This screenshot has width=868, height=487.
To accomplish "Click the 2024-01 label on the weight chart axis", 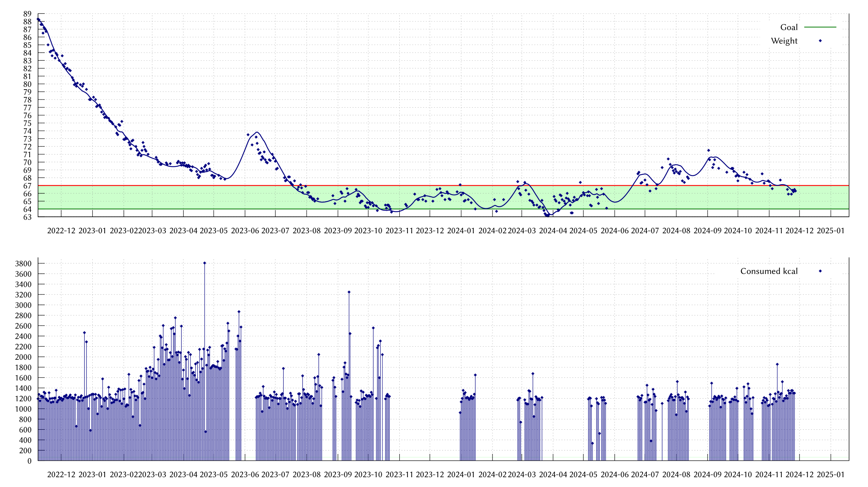I will click(461, 231).
